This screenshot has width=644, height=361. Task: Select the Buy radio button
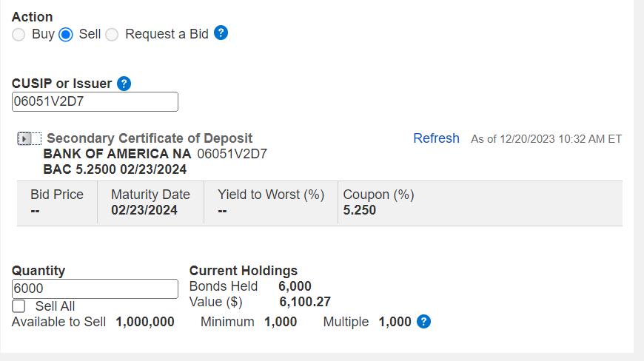point(19,35)
